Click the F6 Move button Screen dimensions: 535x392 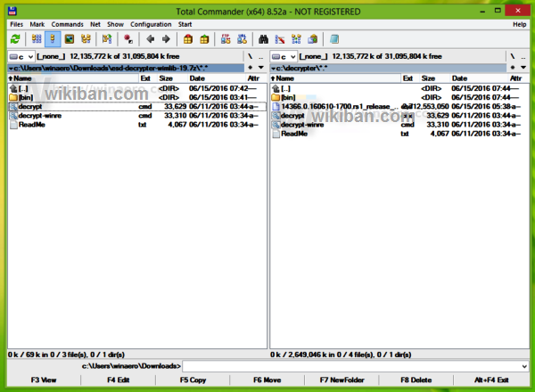267,380
